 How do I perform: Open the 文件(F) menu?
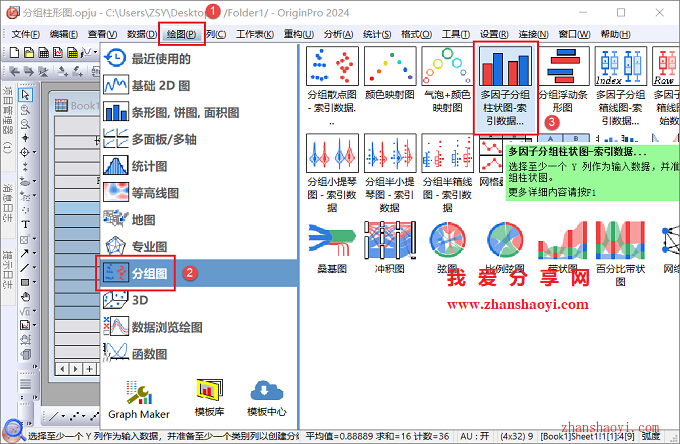click(x=25, y=34)
